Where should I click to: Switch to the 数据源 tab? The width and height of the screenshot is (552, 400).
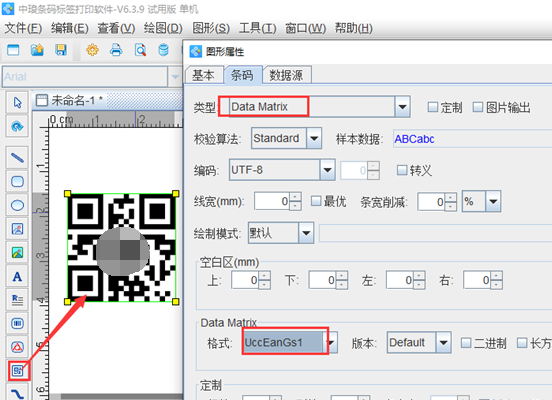pos(286,75)
